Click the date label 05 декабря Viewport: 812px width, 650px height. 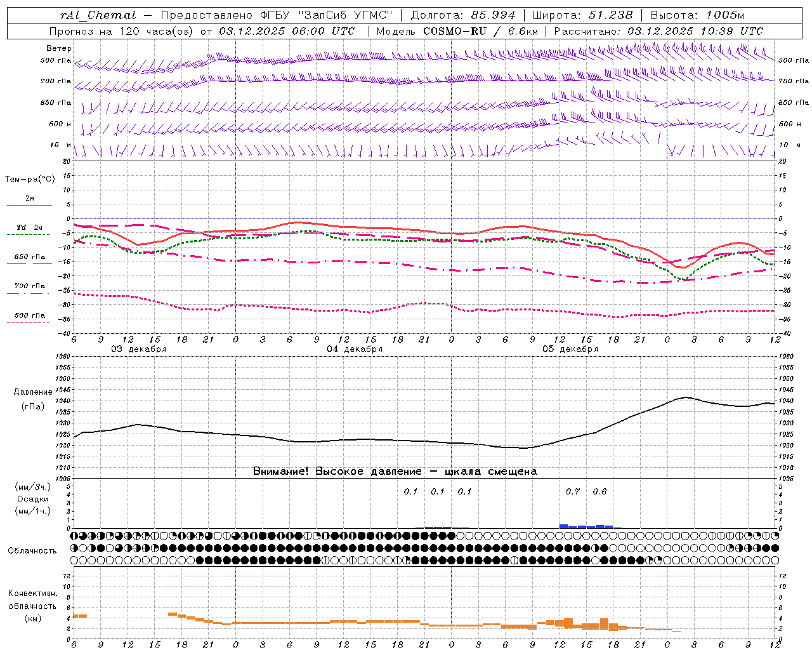(570, 349)
